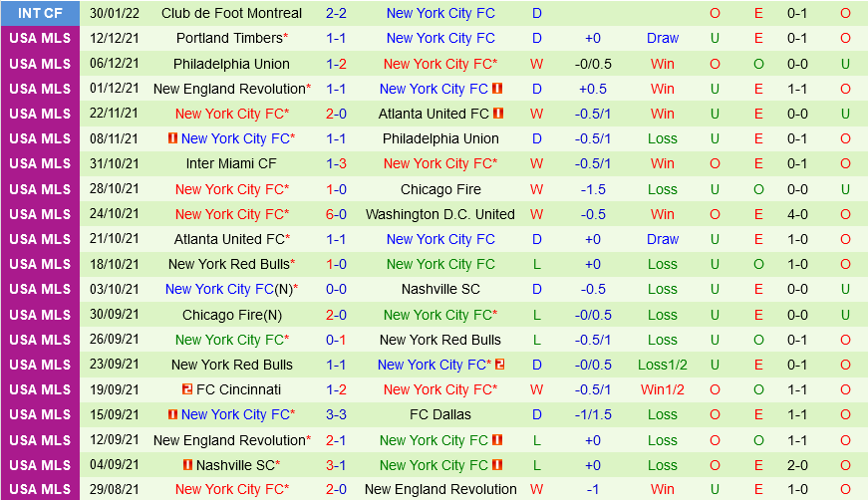Click the FC Dallas team link

tap(440, 414)
